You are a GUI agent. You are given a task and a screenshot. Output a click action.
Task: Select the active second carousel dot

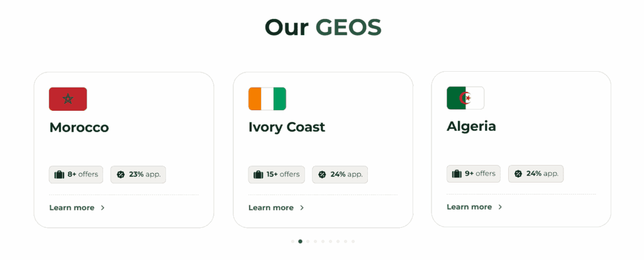click(x=301, y=241)
